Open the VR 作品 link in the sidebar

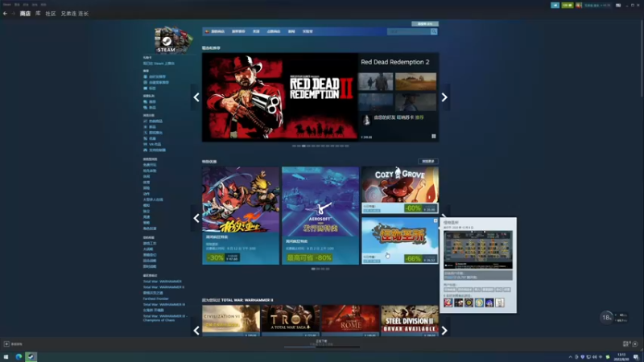coord(155,145)
